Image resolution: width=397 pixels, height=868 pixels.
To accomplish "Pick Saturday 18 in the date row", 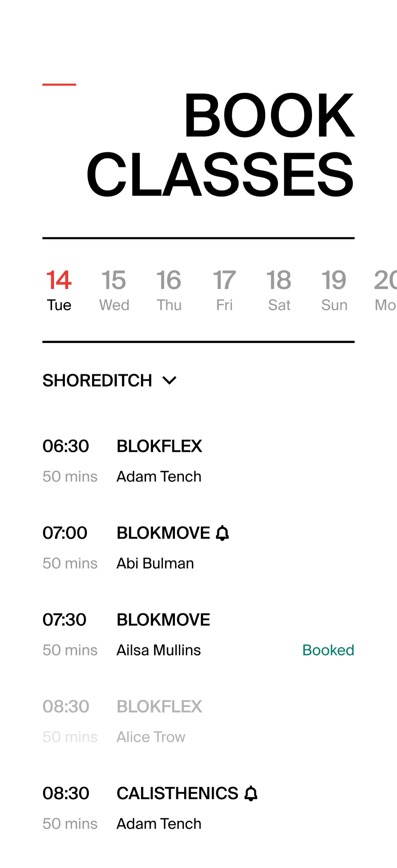I will pyautogui.click(x=279, y=290).
